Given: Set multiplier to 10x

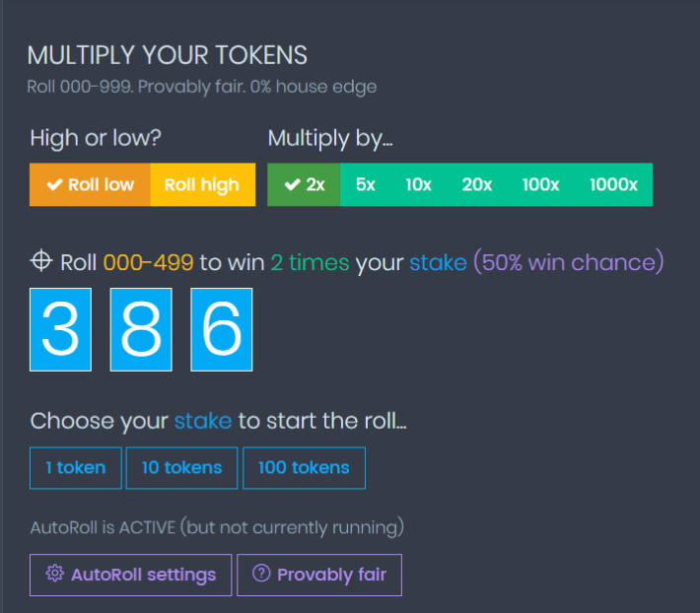Looking at the screenshot, I should click(418, 184).
